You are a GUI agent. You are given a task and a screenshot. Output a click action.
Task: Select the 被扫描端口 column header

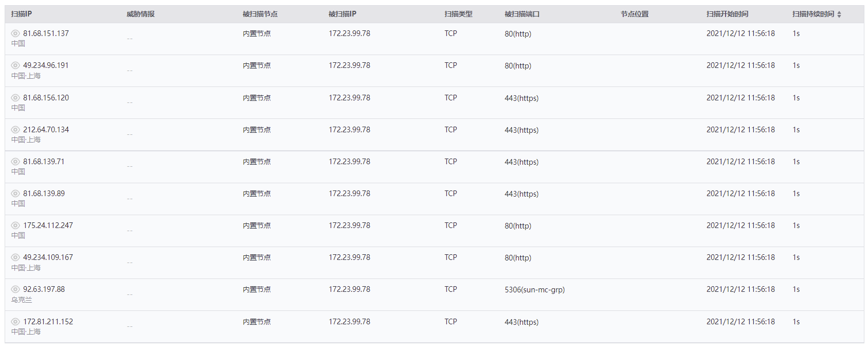[x=522, y=14]
